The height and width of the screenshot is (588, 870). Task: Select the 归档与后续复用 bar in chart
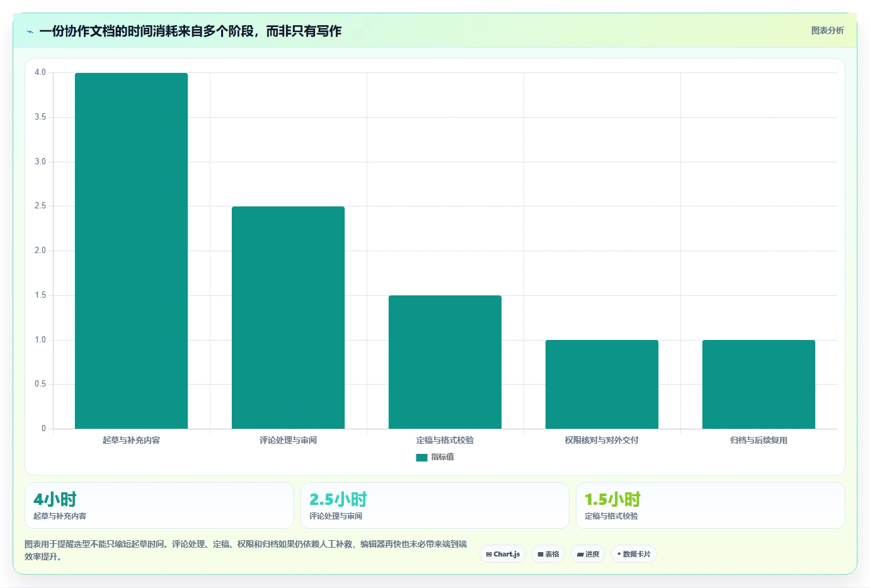pos(758,384)
